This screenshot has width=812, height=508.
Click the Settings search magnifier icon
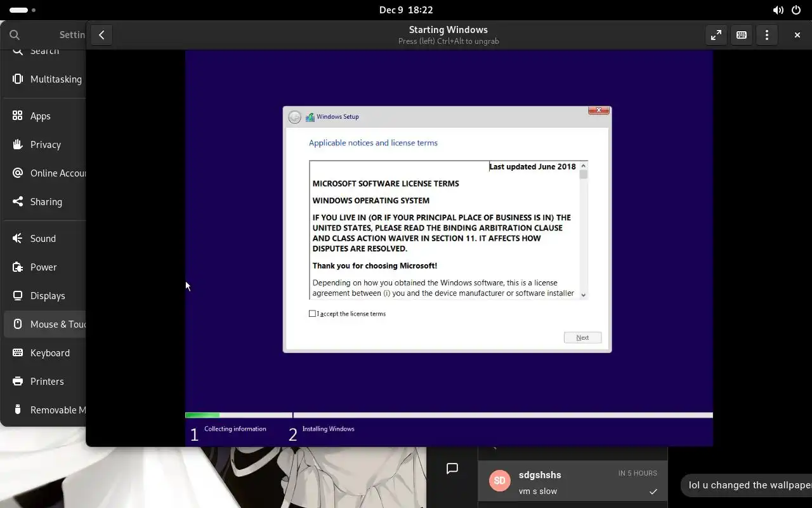click(15, 35)
